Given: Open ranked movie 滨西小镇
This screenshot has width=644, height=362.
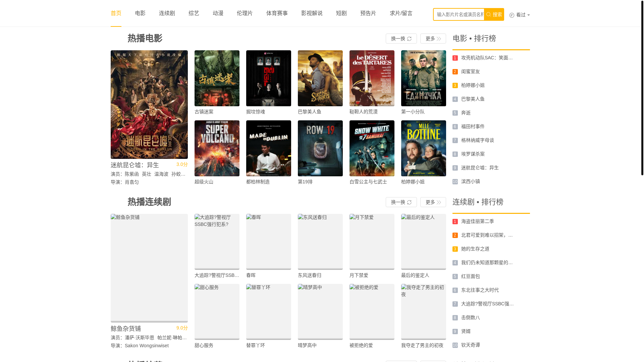Looking at the screenshot, I should pos(471,181).
